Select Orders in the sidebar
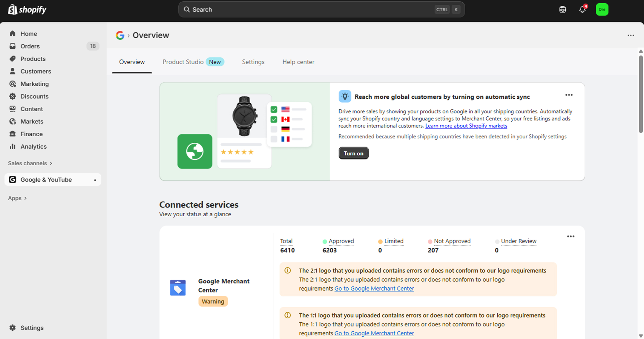The height and width of the screenshot is (339, 644). coord(53,46)
